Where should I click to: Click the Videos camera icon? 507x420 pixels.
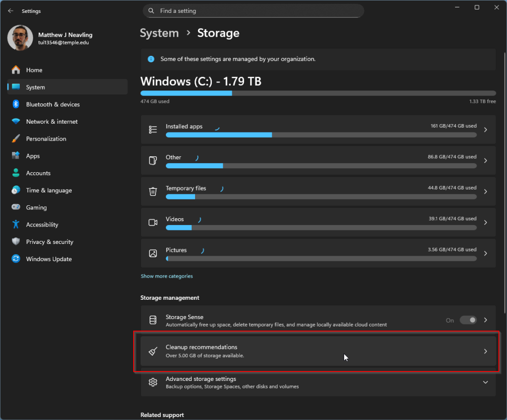tap(153, 222)
